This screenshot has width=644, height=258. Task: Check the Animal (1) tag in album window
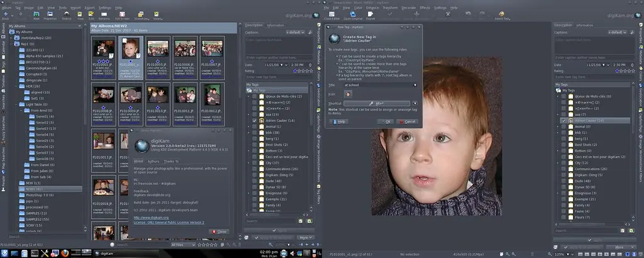tap(255, 126)
